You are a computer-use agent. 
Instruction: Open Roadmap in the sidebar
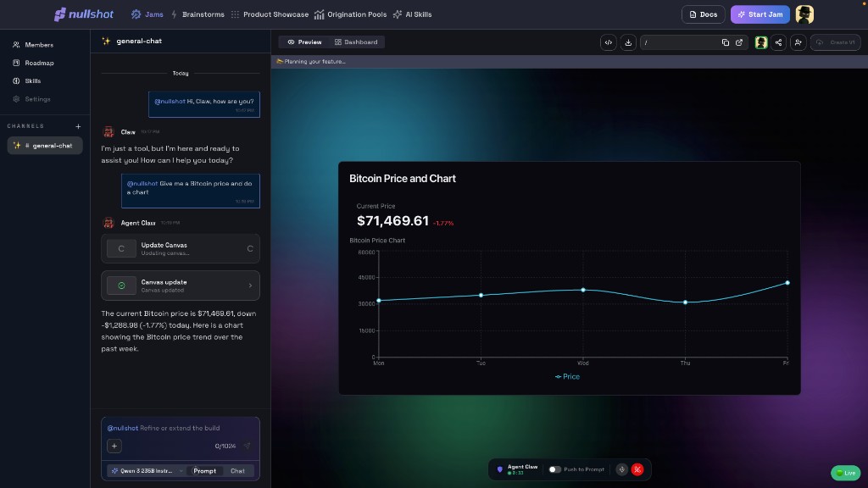(x=33, y=63)
